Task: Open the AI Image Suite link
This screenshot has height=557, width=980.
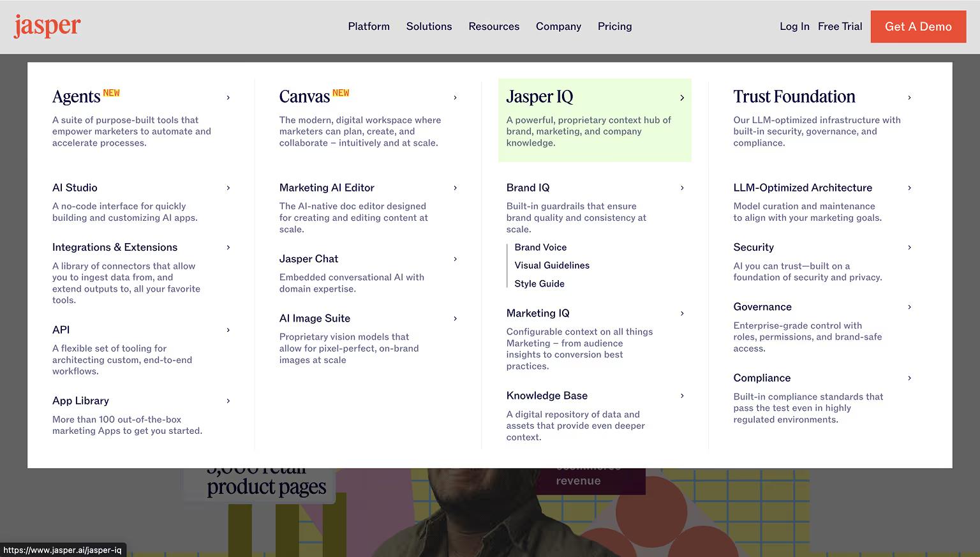Action: tap(315, 318)
